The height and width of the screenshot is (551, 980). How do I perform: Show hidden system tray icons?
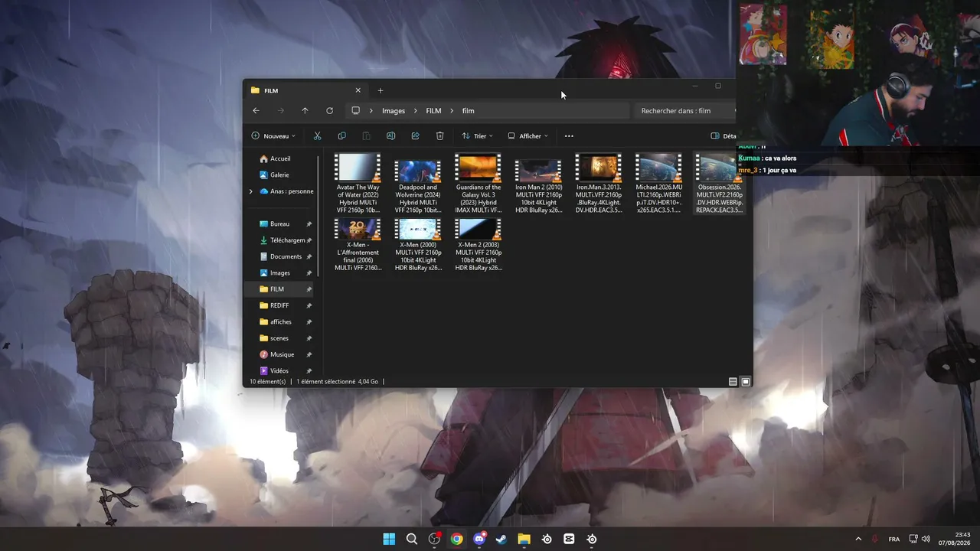[858, 539]
